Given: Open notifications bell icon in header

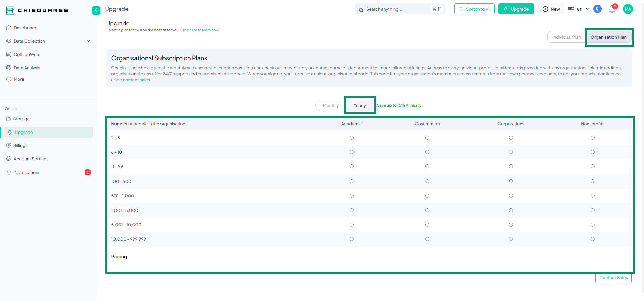Looking at the screenshot, I should click(x=612, y=9).
